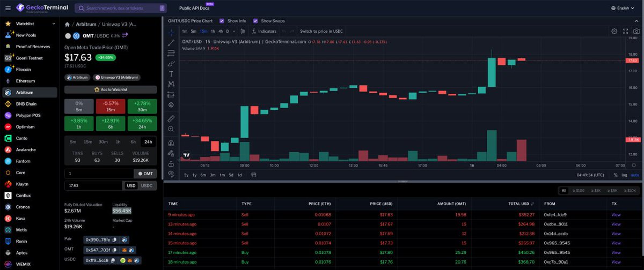This screenshot has width=644, height=270.
Task: Swap the OMT/USDC pair direction icon
Action: pyautogui.click(x=125, y=35)
